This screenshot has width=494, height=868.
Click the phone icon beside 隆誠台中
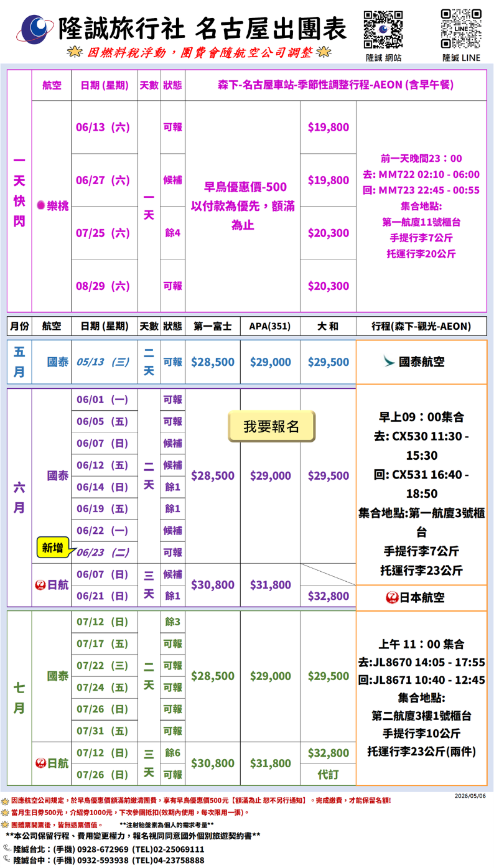[x=7, y=859]
